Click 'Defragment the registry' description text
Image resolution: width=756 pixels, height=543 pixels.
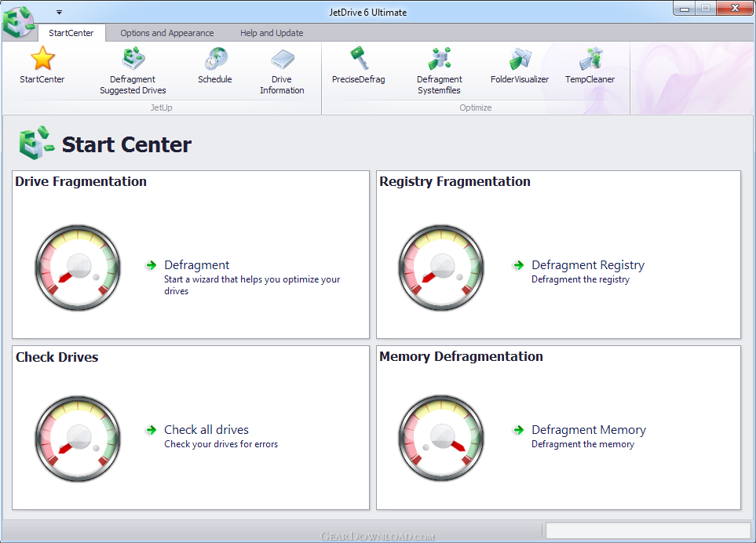[x=580, y=279]
